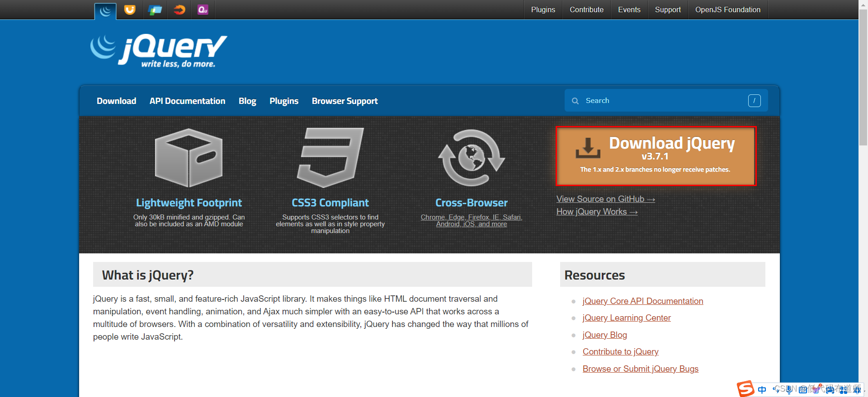Click the page vertical scrollbar thumb
The height and width of the screenshot is (397, 868).
(x=863, y=77)
